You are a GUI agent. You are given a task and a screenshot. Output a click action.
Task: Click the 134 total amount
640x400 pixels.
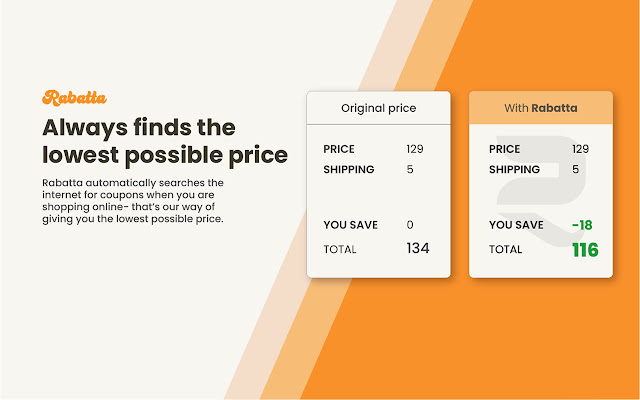pyautogui.click(x=418, y=248)
